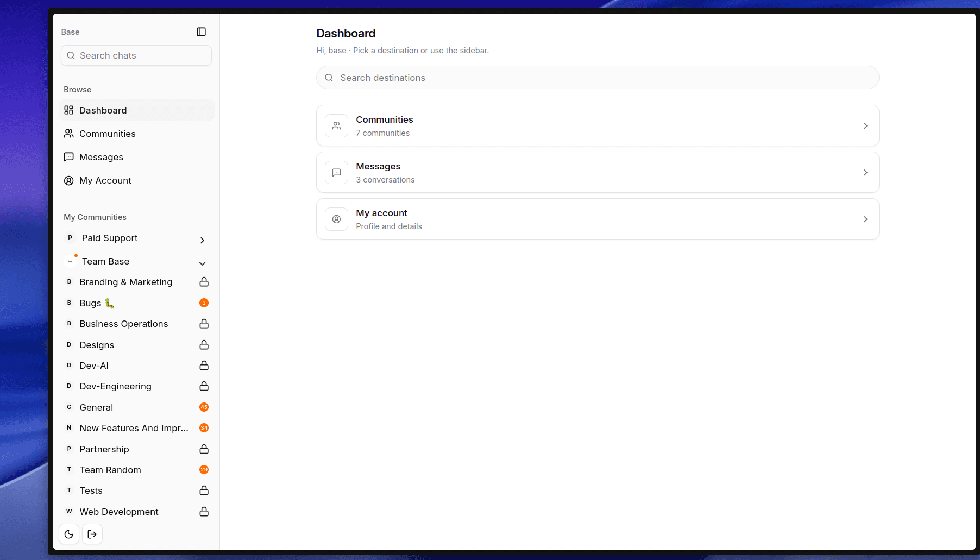Click the Communities people icon in sidebar

pyautogui.click(x=69, y=134)
